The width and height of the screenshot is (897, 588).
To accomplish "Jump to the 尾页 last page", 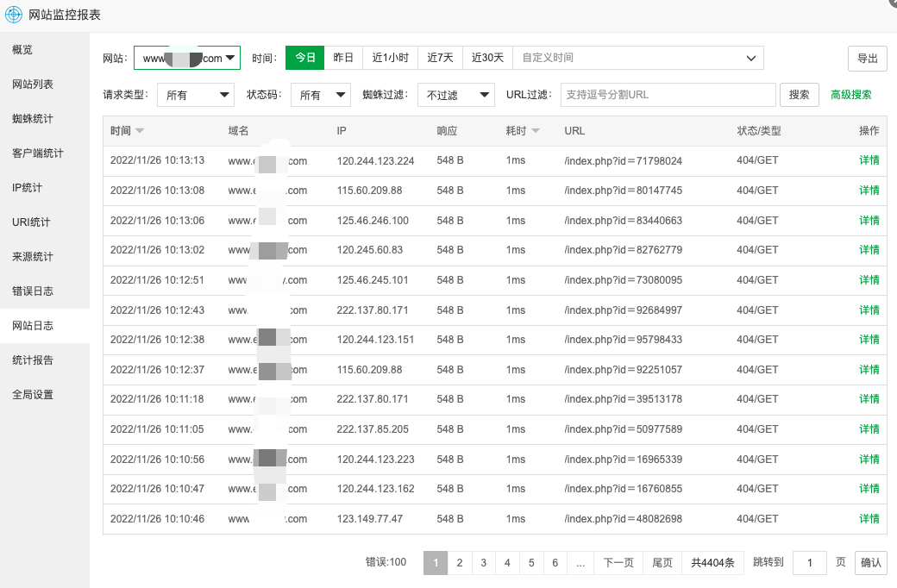I will 662,563.
